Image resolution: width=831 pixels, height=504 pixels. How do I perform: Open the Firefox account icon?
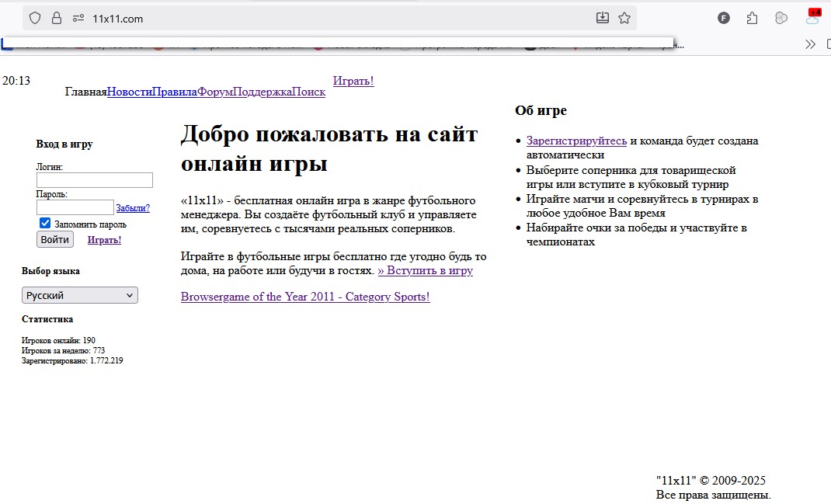[x=724, y=18]
